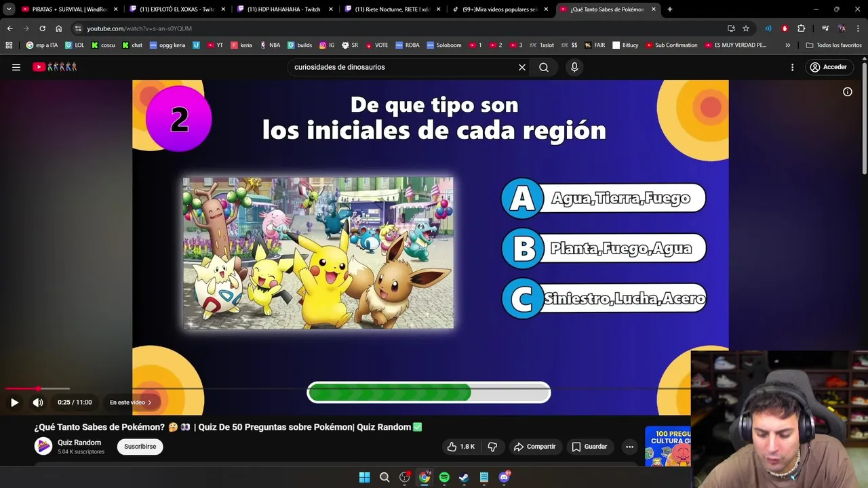Go to browser home page
This screenshot has width=868, height=488.
point(58,28)
